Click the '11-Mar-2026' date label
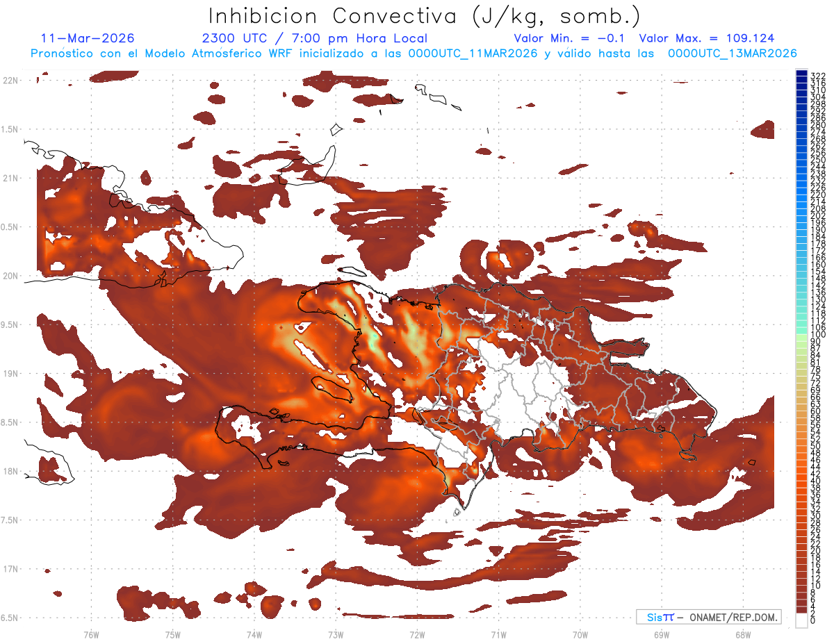Screen dimensions: 834x644 coord(88,38)
